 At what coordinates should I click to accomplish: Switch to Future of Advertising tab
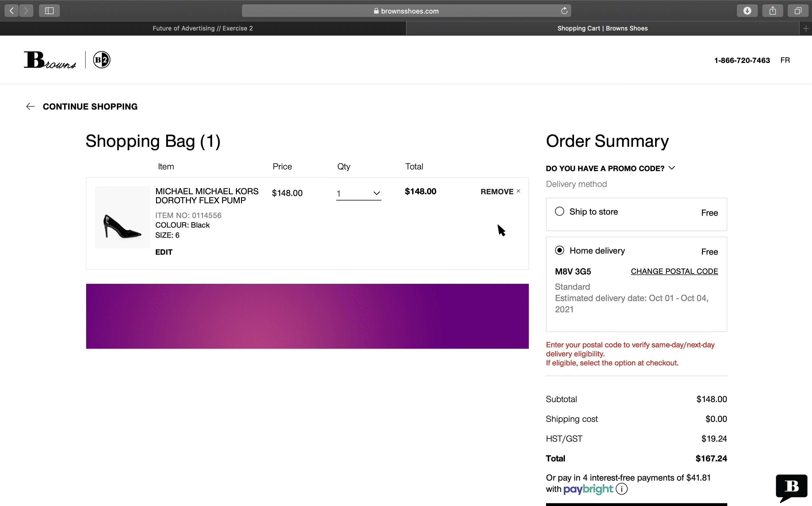pyautogui.click(x=203, y=29)
